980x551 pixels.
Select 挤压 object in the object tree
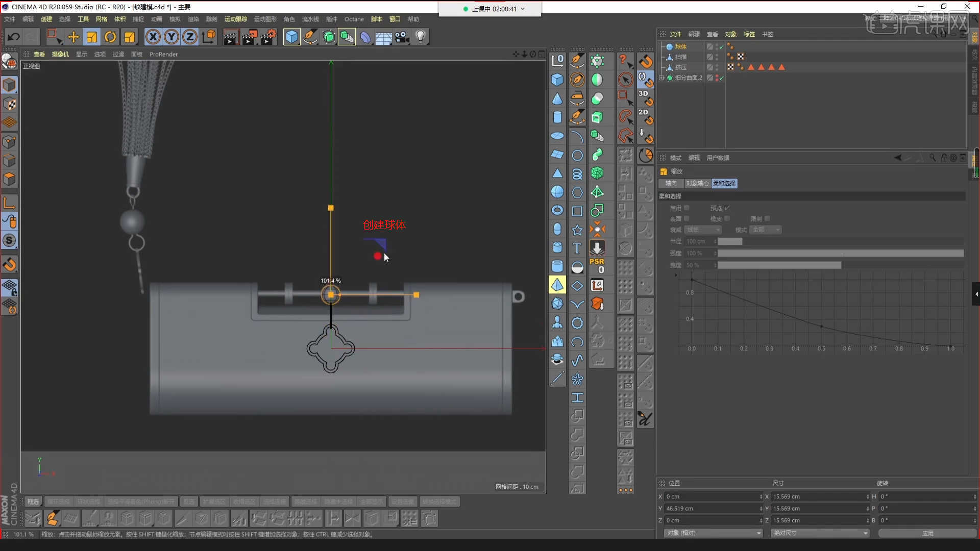(x=681, y=67)
